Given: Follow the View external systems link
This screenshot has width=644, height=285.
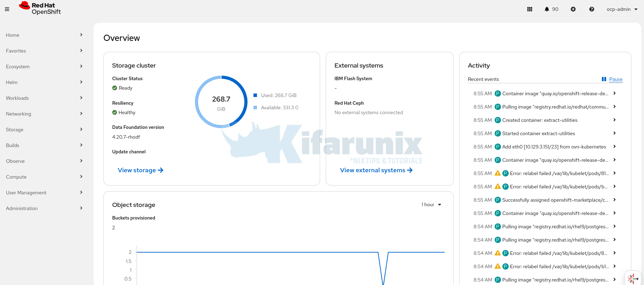Looking at the screenshot, I should pos(376,170).
